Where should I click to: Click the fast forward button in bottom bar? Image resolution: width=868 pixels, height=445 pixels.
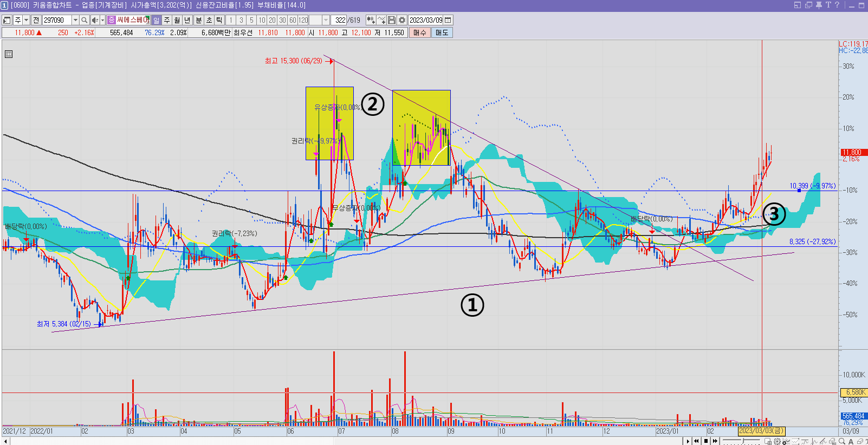[715, 441]
